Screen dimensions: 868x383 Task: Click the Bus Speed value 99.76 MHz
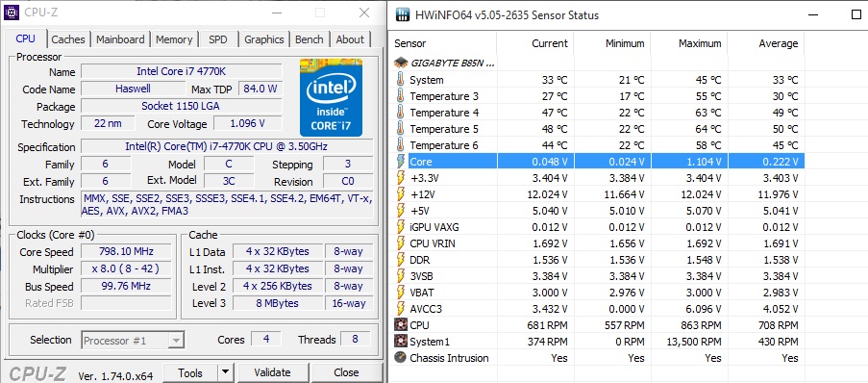126,286
